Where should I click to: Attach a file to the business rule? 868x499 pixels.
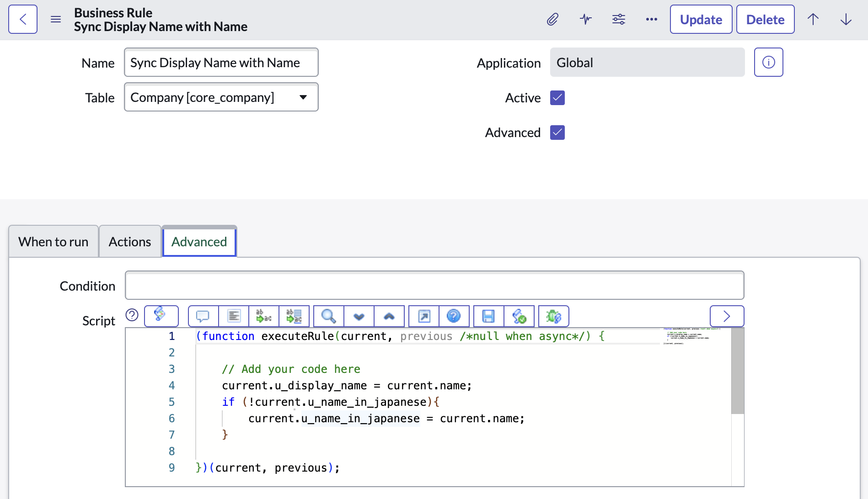552,19
